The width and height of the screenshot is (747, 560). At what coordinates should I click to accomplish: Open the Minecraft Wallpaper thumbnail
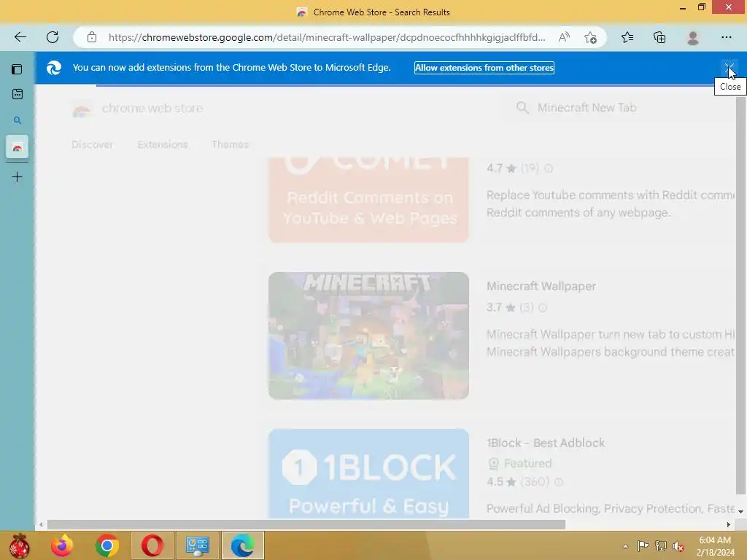coord(368,335)
